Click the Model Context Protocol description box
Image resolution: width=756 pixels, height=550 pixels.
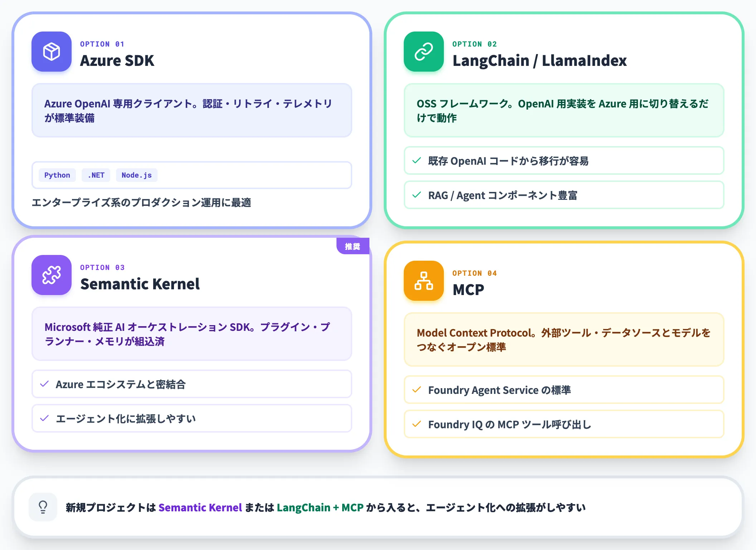point(564,339)
